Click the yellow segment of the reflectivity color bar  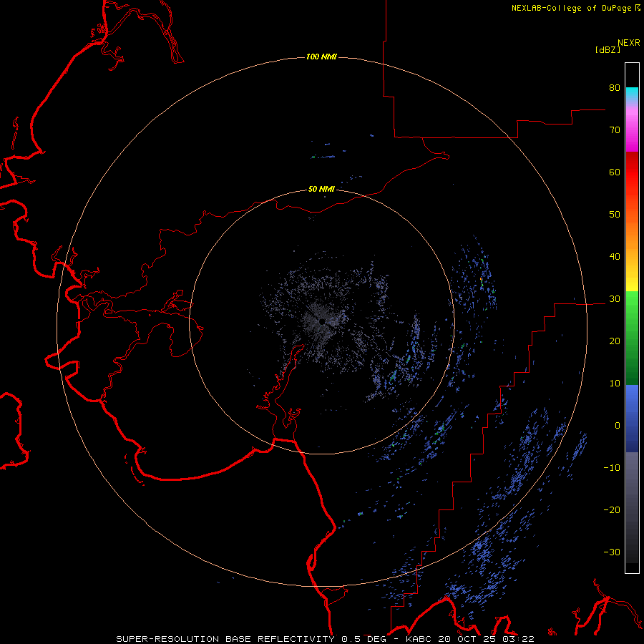tap(632, 283)
